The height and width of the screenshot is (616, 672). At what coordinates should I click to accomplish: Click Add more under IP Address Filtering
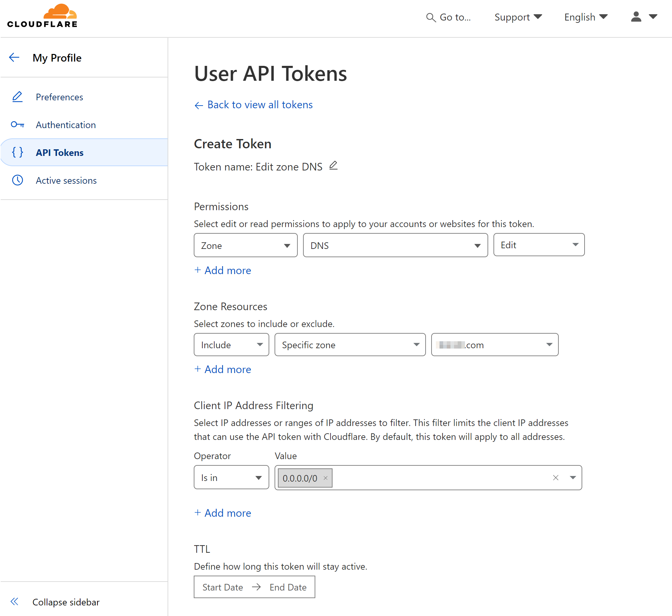[x=223, y=513]
